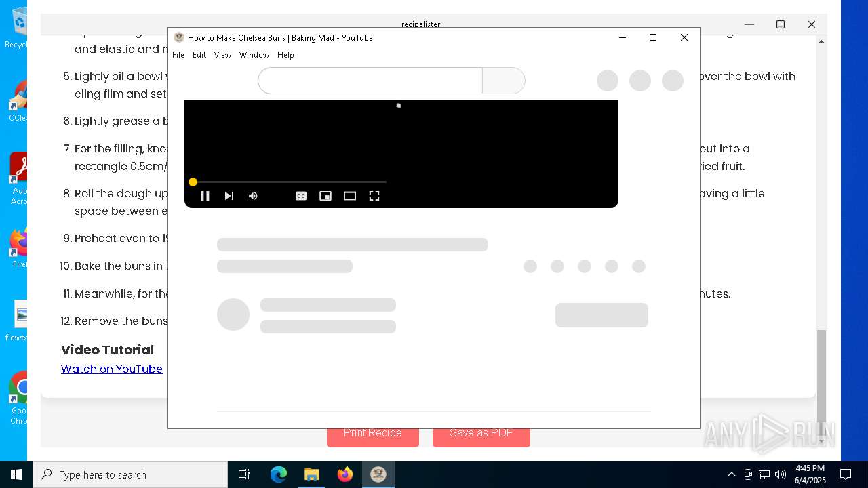The width and height of the screenshot is (868, 488).
Task: Follow the Watch on YouTube link
Action: click(112, 369)
